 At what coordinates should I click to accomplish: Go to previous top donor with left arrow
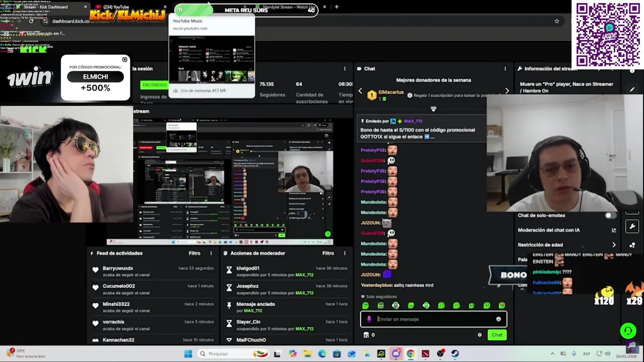pyautogui.click(x=360, y=91)
